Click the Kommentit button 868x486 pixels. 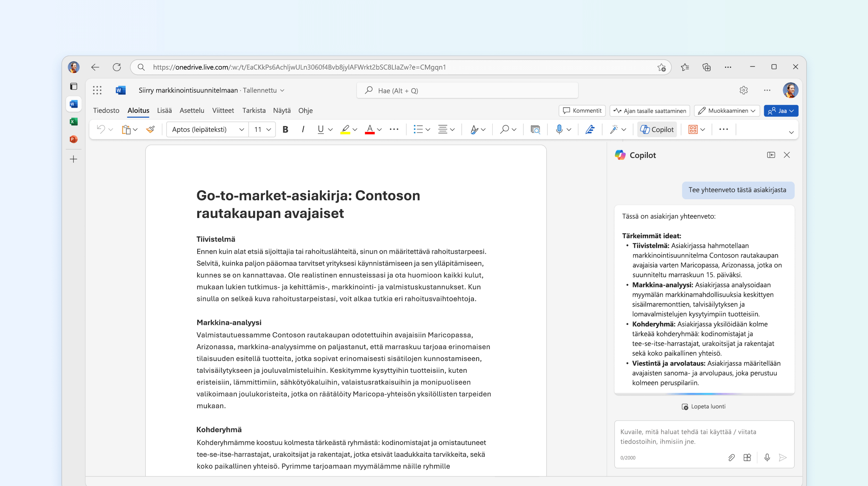[x=582, y=111]
